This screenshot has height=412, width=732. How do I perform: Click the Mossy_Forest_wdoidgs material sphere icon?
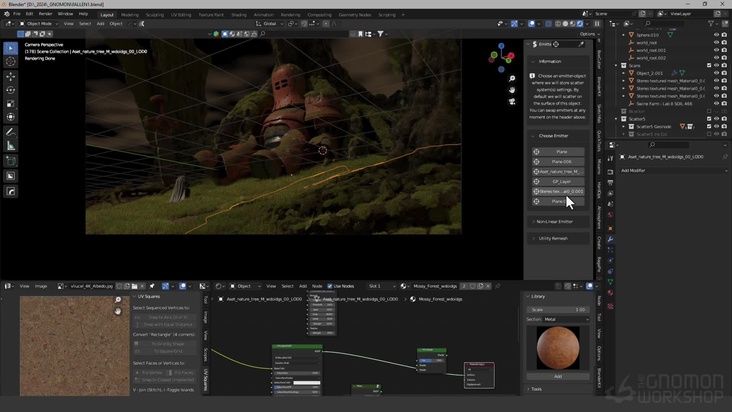tap(404, 286)
